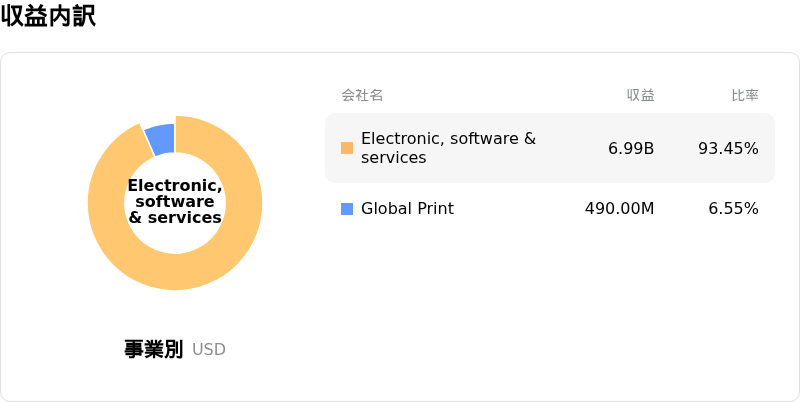This screenshot has height=402, width=800.
Task: Click the 収益内訳 heading
Action: 48,17
